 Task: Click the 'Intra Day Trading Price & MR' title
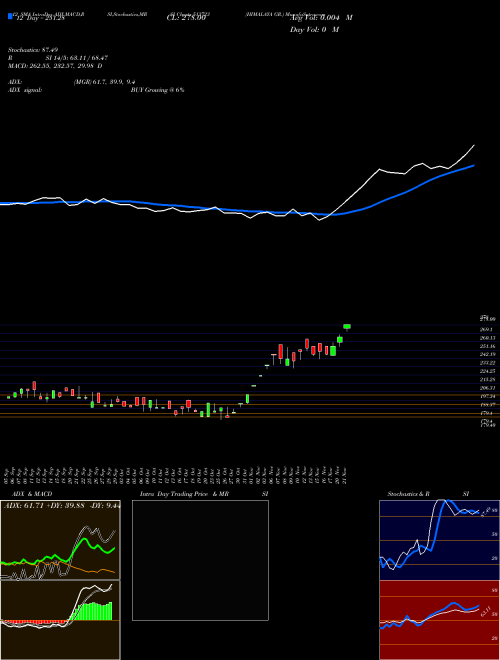[x=185, y=494]
